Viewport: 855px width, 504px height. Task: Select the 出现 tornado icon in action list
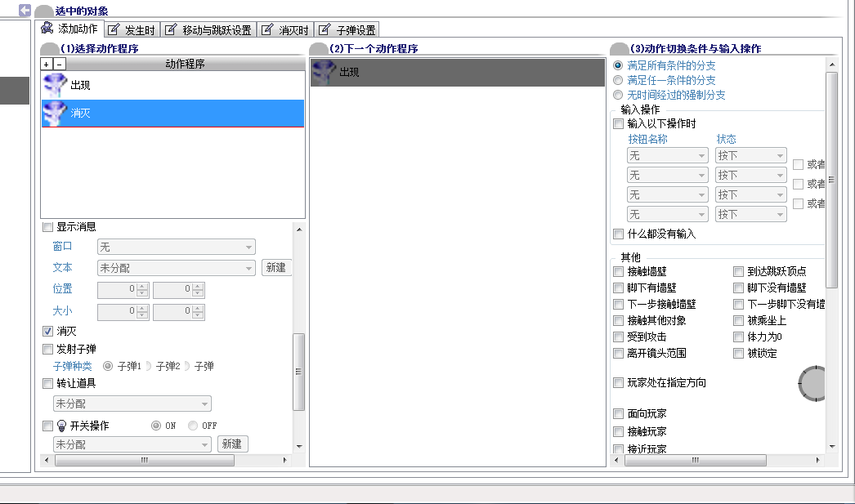[55, 85]
